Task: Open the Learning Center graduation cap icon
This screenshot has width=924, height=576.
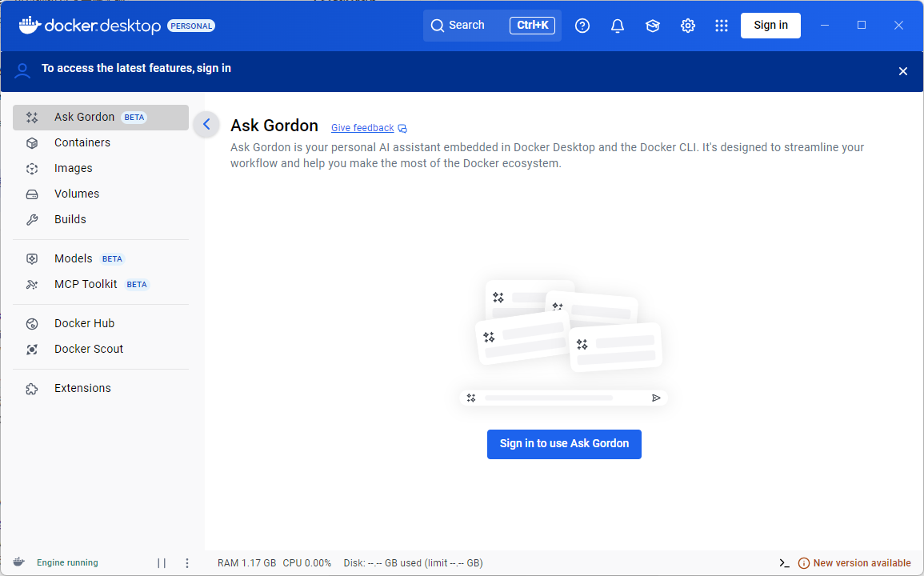Action: [x=652, y=25]
